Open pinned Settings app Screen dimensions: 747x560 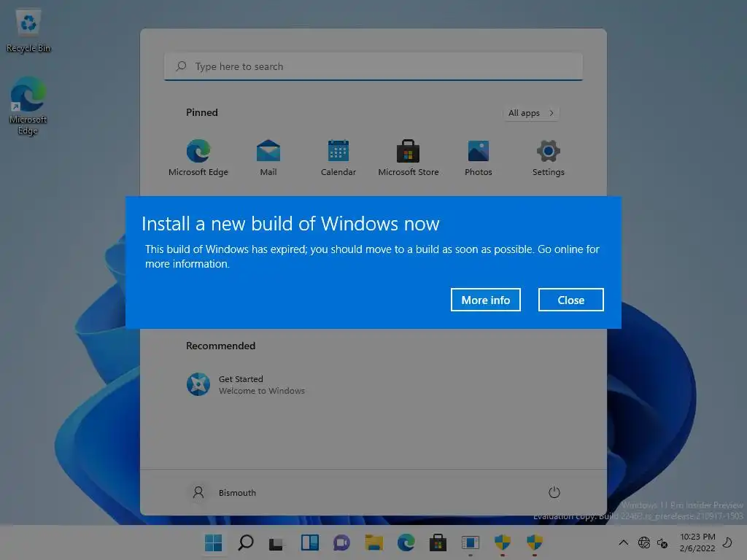click(549, 157)
